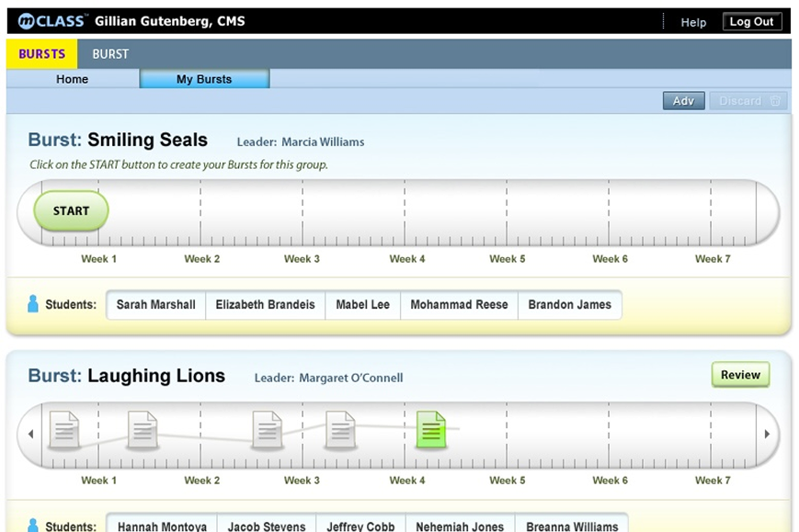This screenshot has width=799, height=532.
Task: Click Week 5 label on Laughing Lions timeline
Action: pos(507,480)
